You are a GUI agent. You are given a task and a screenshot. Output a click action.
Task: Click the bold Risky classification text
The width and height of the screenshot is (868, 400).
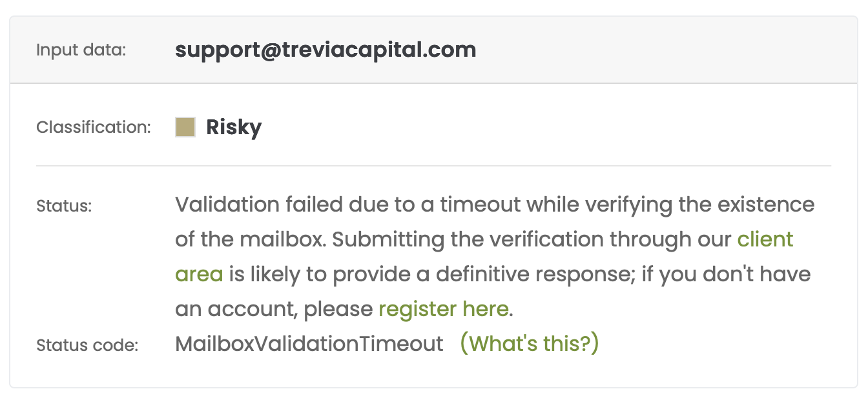(x=234, y=127)
